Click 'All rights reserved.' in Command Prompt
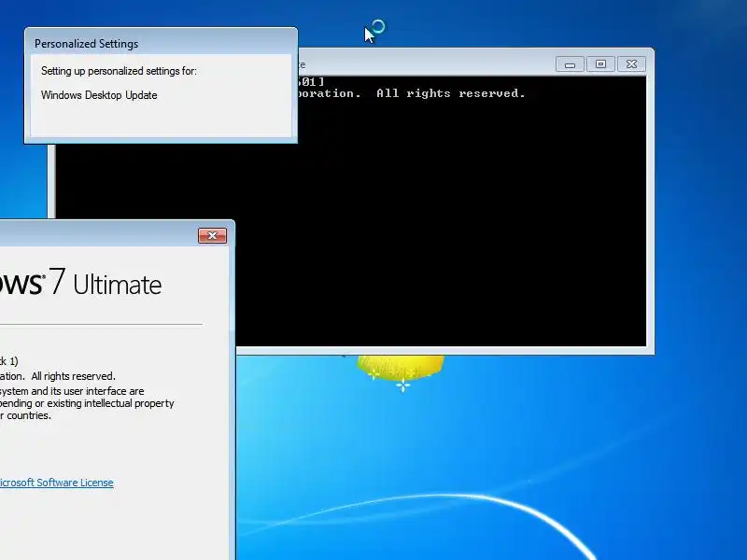The image size is (747, 560). click(451, 93)
